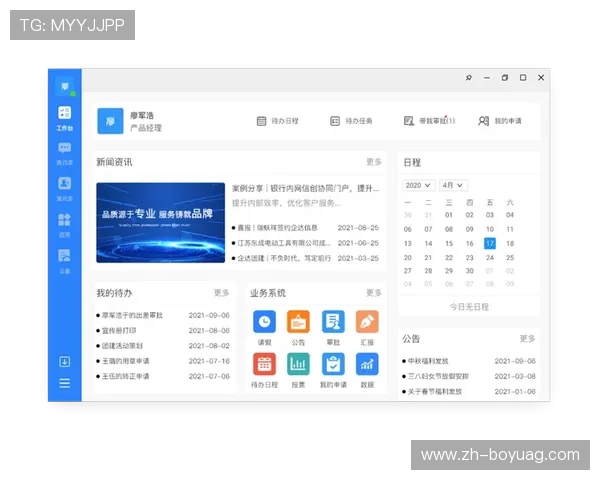The image size is (600, 480).
Task: Click 更多 in the 新闻资讯 section
Action: coord(374,162)
